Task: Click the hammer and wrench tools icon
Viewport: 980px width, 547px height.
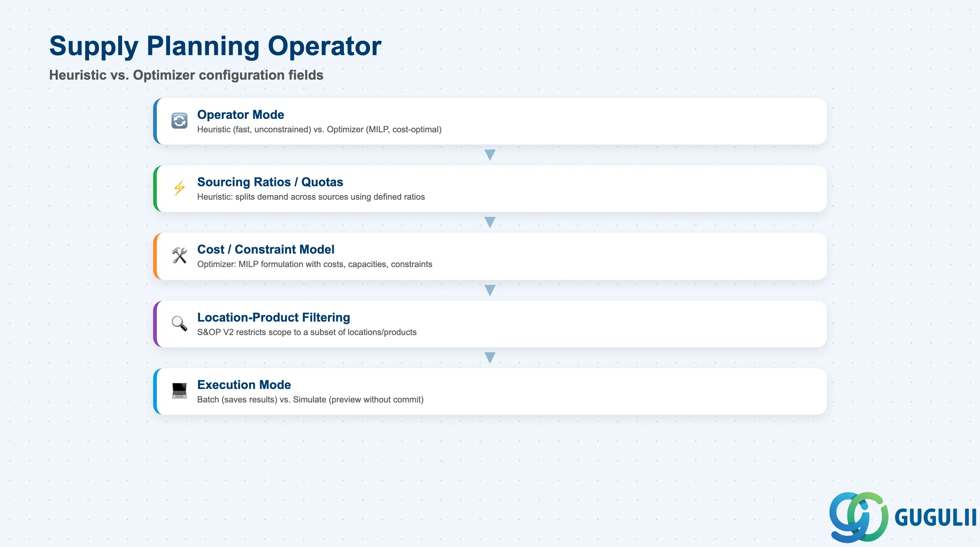Action: point(179,256)
